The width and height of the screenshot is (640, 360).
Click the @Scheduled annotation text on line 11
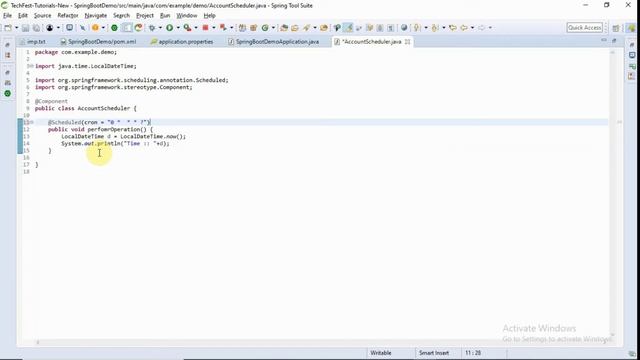[x=64, y=122]
